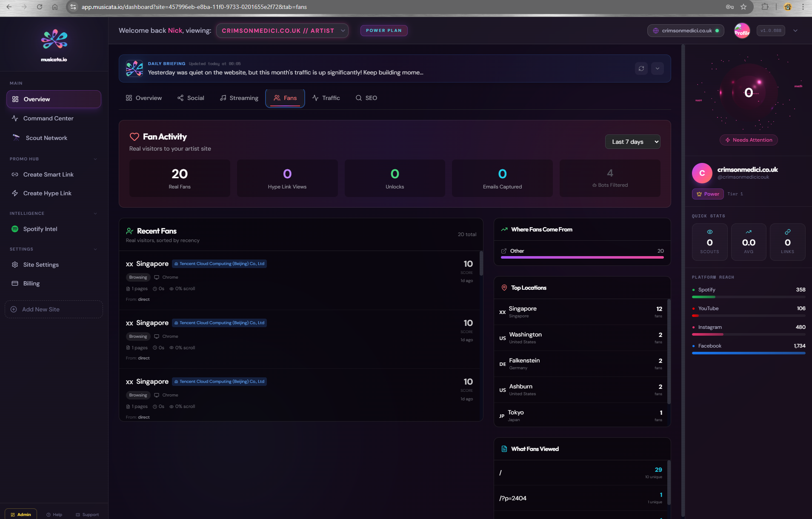Expand the Daily Briefing chevron
Viewport: 812px width, 519px height.
[x=657, y=68]
